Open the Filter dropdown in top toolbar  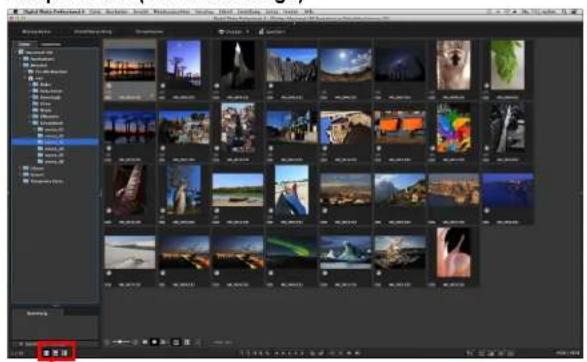[x=234, y=32]
